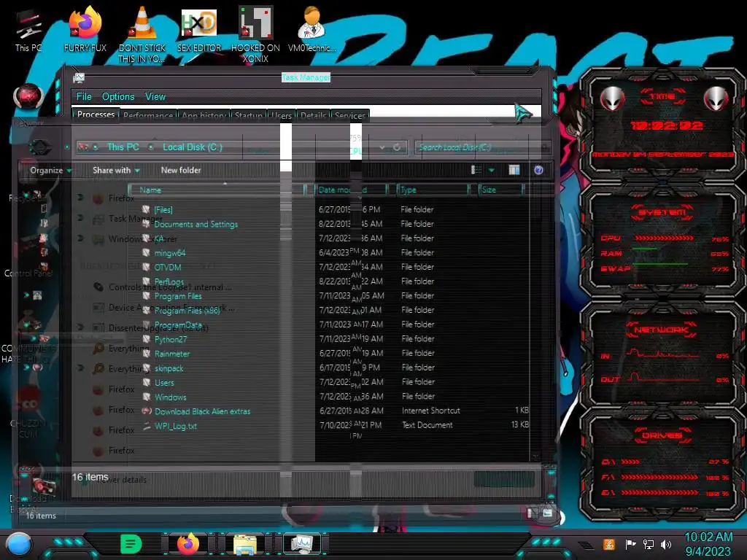Image resolution: width=747 pixels, height=560 pixels.
Task: Click Local Disk (C:) breadcrumb segment
Action: (193, 147)
